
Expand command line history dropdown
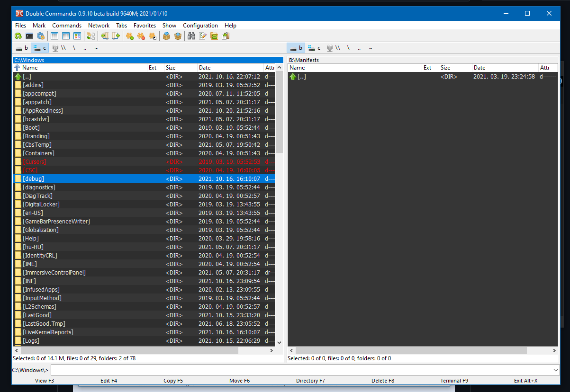tap(555, 370)
